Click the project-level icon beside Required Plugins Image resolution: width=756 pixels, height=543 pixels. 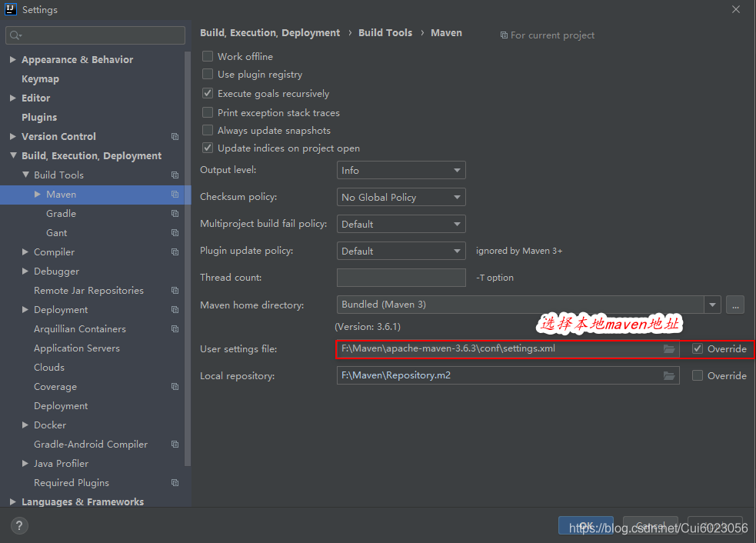point(175,483)
